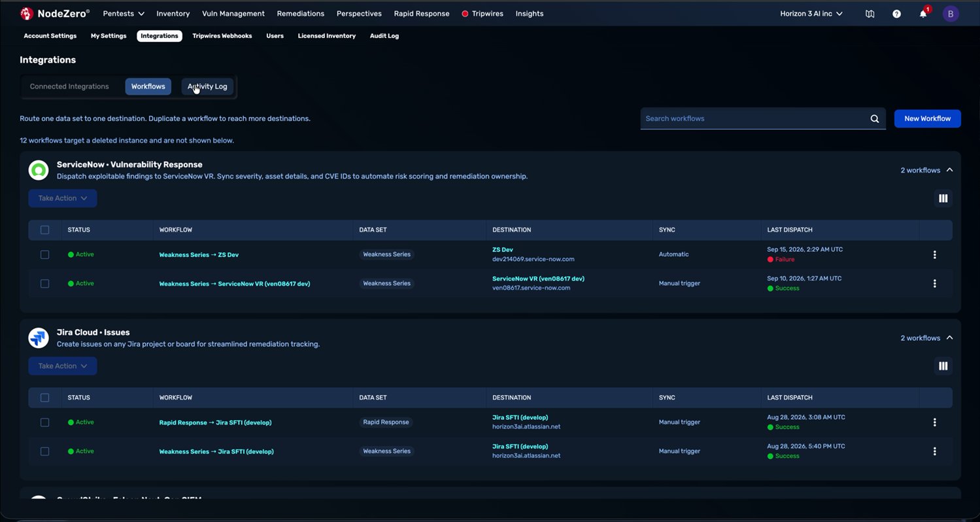Open column settings for Jira table
This screenshot has width=980, height=522.
point(943,366)
